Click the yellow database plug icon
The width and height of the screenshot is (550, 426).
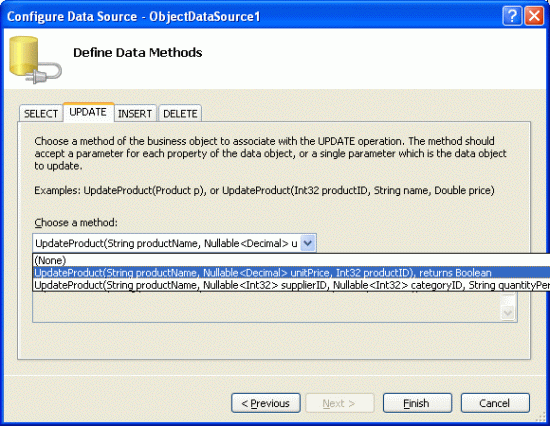pos(35,60)
